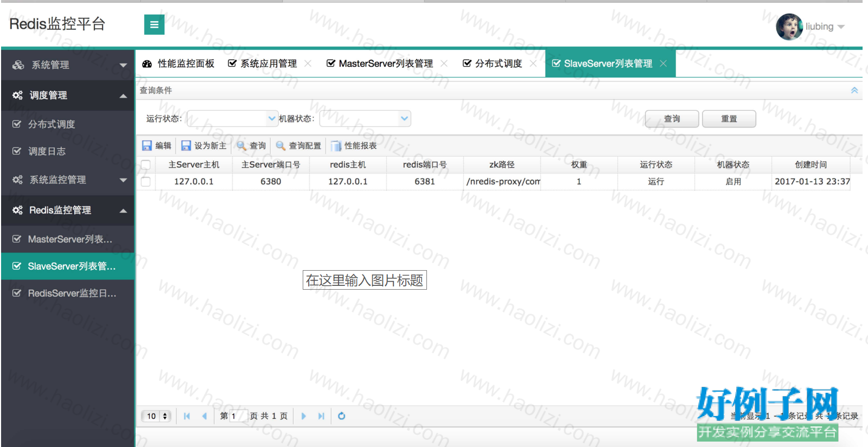This screenshot has height=447, width=868.
Task: Click the 设为新主 toolbar button
Action: 204,145
